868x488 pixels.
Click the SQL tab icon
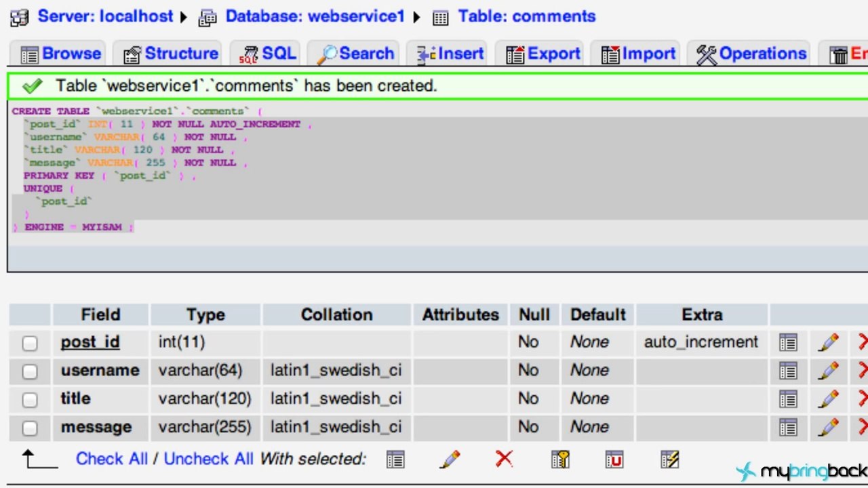249,55
